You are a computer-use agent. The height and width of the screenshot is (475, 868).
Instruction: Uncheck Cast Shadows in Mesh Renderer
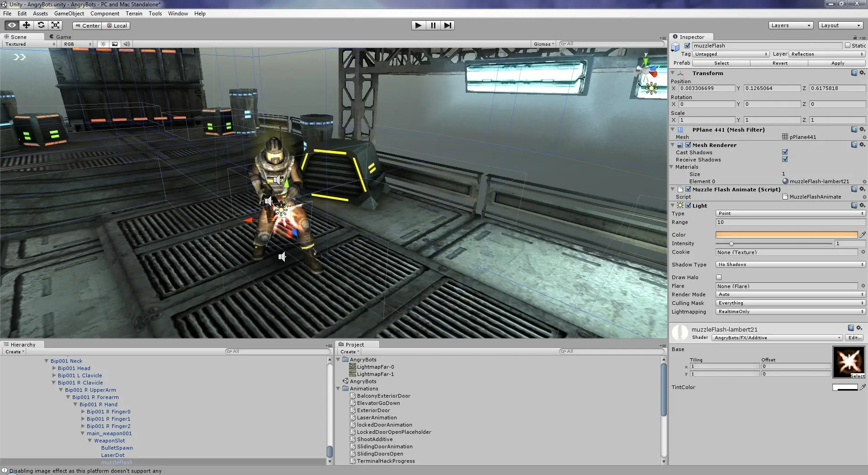(785, 152)
